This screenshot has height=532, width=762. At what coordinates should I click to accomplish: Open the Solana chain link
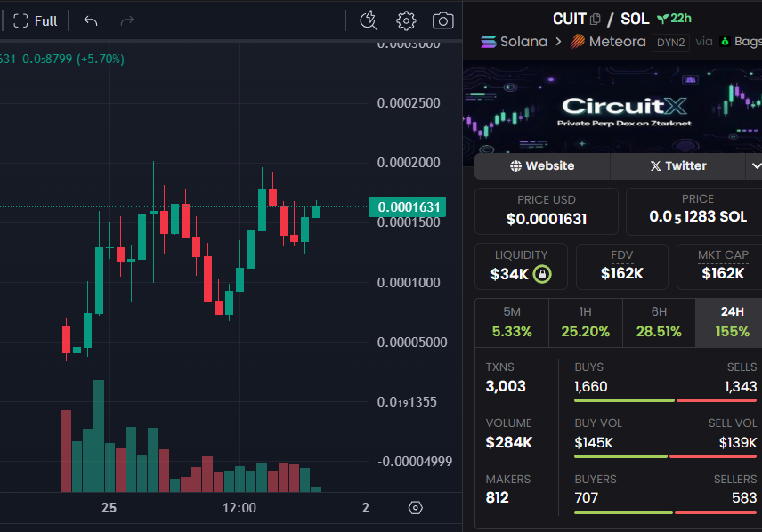515,42
